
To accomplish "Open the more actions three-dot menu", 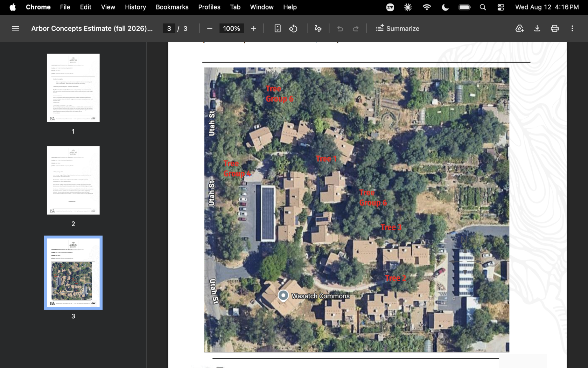I will tap(572, 28).
